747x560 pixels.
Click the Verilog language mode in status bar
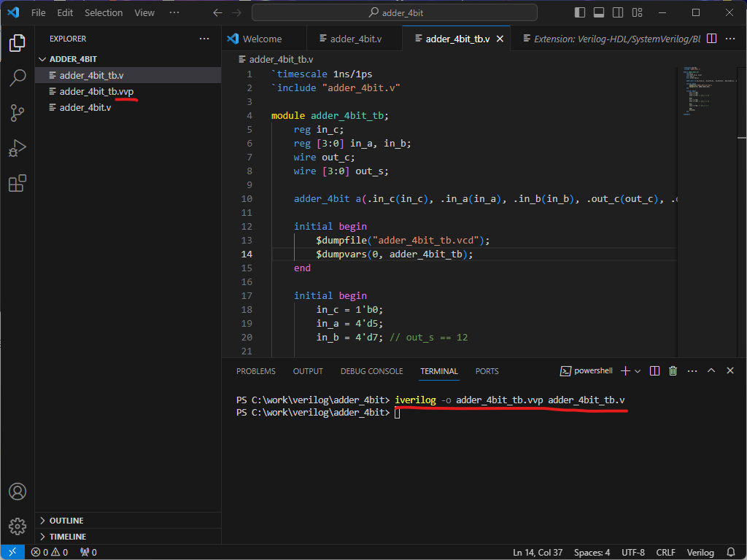point(700,552)
